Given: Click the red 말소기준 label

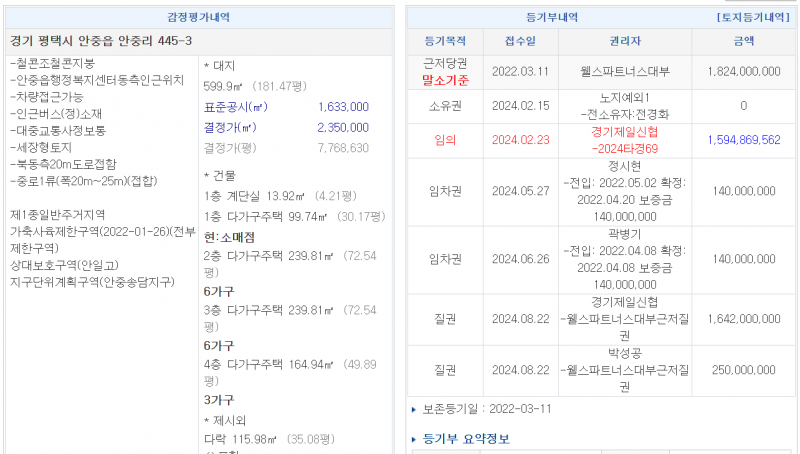Looking at the screenshot, I should (445, 80).
